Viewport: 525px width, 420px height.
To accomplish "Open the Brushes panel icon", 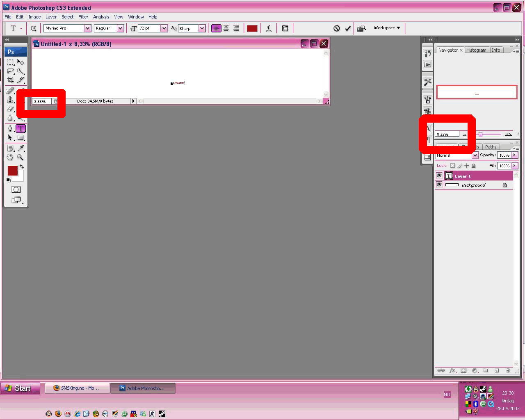I will pyautogui.click(x=427, y=100).
